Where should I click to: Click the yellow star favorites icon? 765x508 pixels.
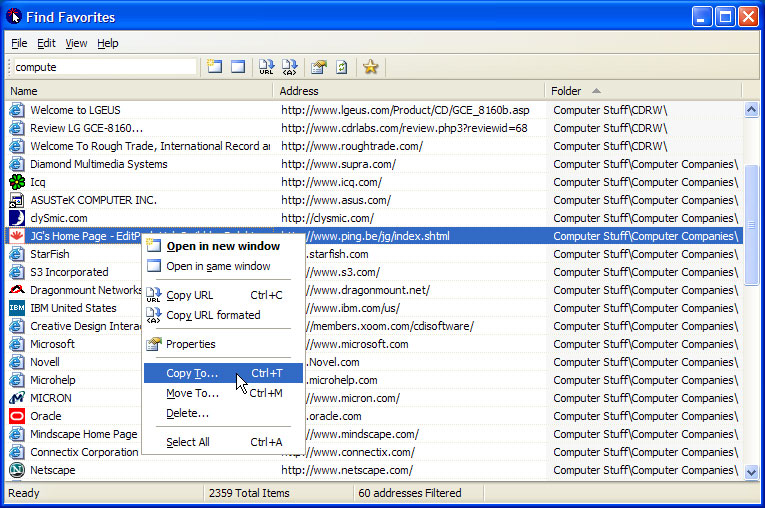371,67
